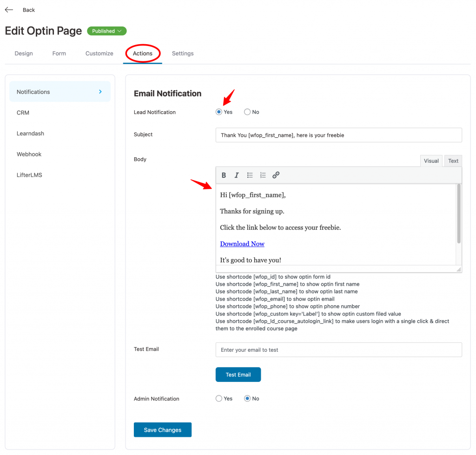
Task: Set Lead Notification to No
Action: point(247,112)
